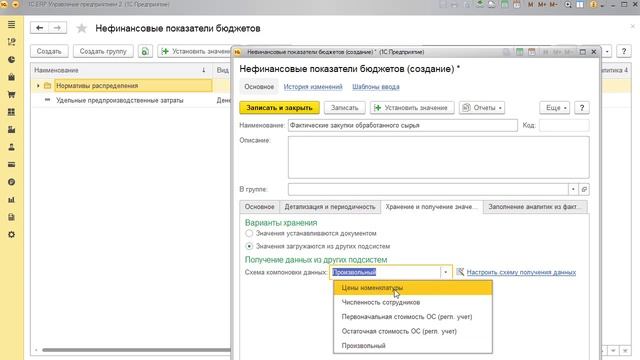
Task: Choose Остаточная стоимость ОС (регл. учет)
Action: coord(413,331)
